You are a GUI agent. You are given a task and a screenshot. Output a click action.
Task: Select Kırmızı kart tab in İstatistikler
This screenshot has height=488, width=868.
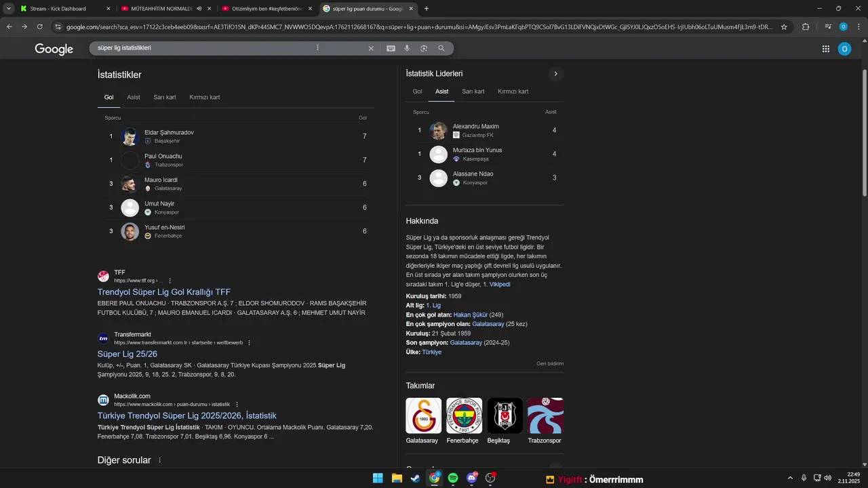205,98
